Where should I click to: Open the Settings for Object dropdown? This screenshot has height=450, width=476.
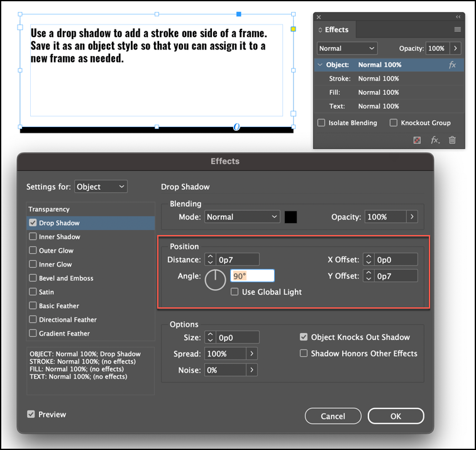point(101,187)
